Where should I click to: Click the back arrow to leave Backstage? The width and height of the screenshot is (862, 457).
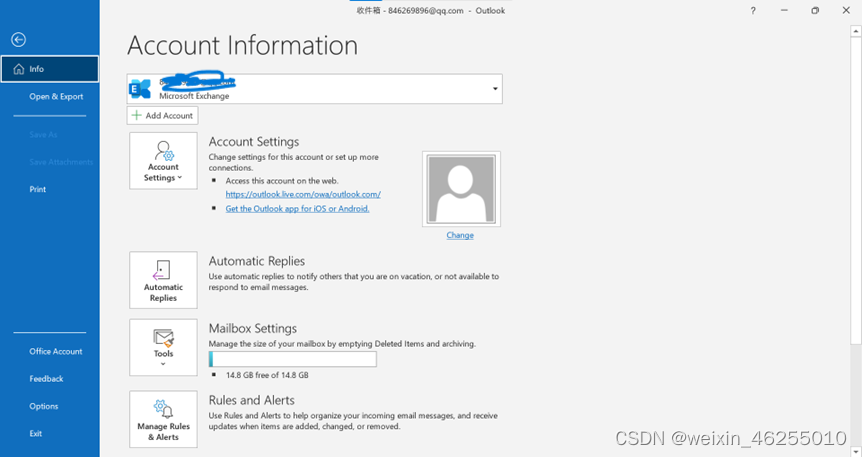18,40
